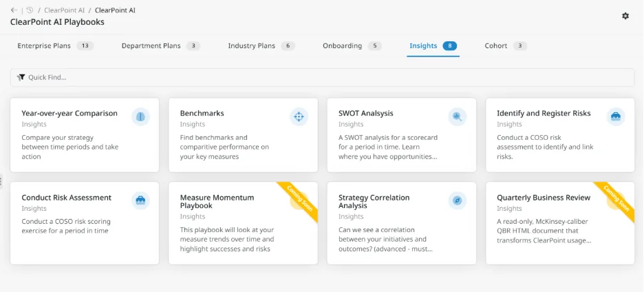Screen dimensions: 644x292
Task: Switch to the Enterprise Plans tab
Action: [x=56, y=45]
